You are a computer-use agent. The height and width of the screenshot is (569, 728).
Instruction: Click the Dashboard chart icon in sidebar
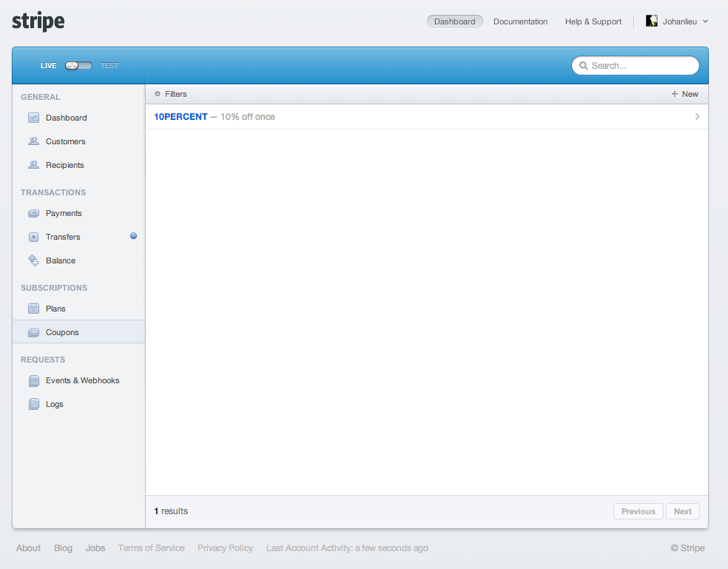pyautogui.click(x=33, y=118)
